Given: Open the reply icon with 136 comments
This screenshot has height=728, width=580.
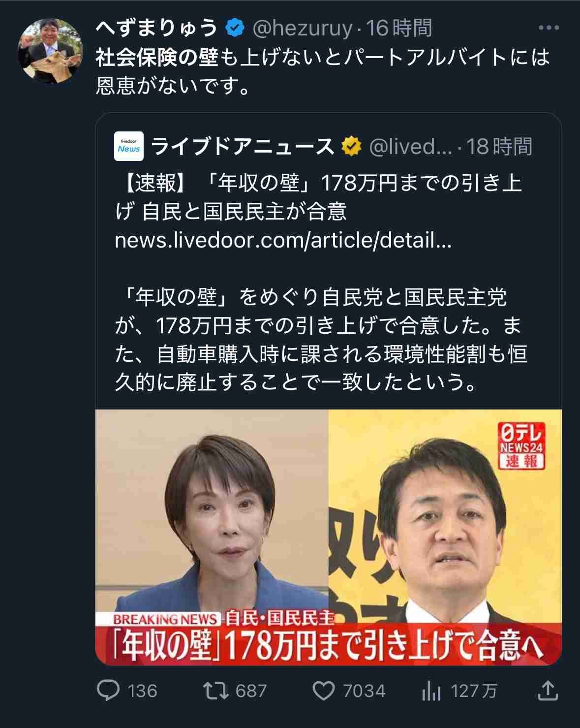Looking at the screenshot, I should point(109,690).
